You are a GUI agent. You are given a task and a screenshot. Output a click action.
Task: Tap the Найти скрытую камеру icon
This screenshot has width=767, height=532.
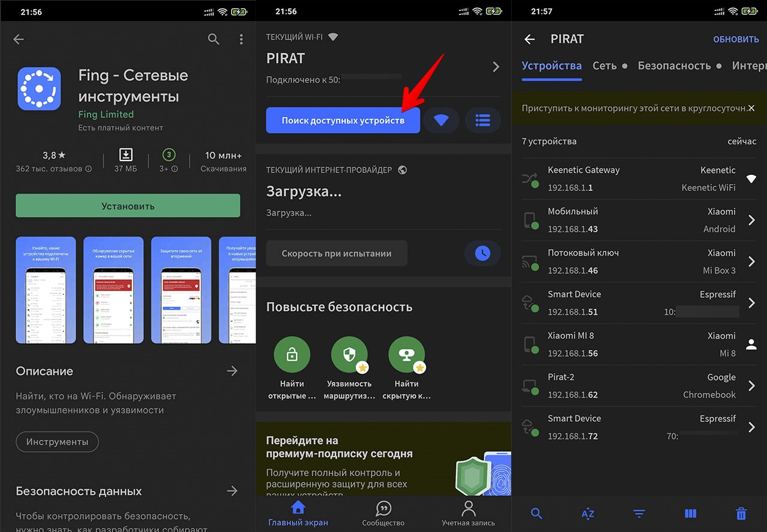coord(407,355)
